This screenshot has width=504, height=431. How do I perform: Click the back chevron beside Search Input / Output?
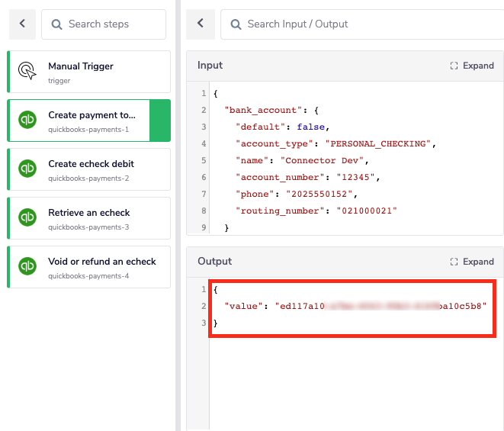coord(201,24)
